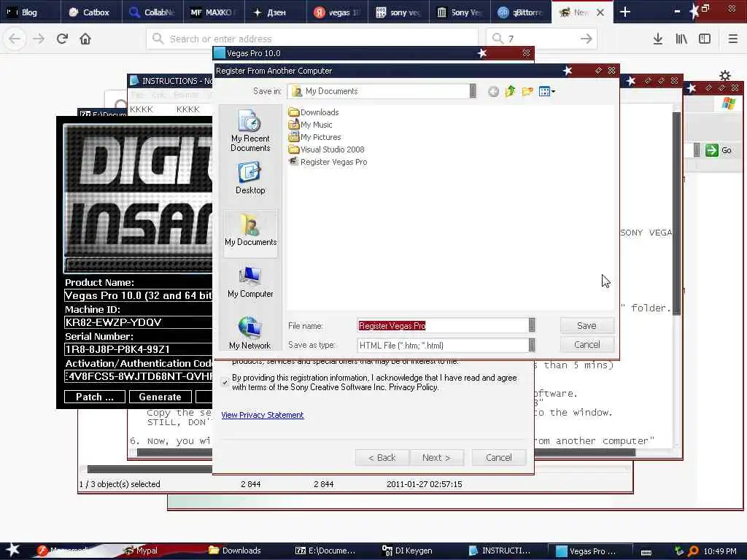The width and height of the screenshot is (747, 560).
Task: Click the page settings gear icon
Action: click(725, 75)
